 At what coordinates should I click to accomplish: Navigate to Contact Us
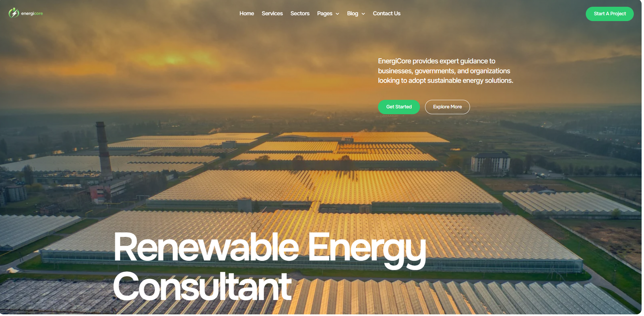coord(386,14)
